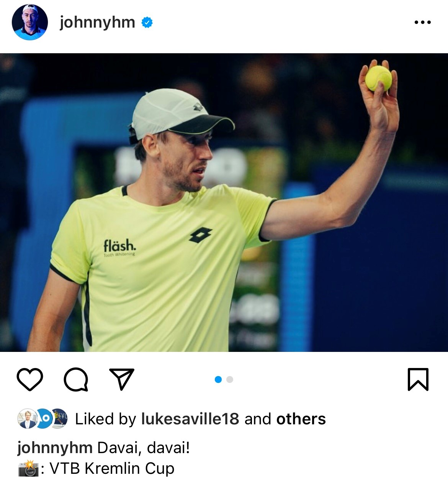The image size is (448, 483).
Task: Open comments via the speech bubble icon
Action: (76, 379)
